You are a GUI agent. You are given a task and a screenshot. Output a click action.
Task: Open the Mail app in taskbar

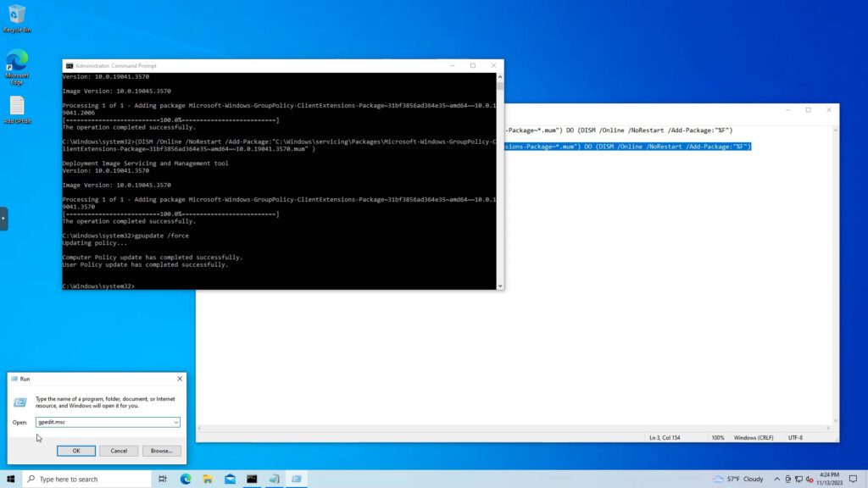click(x=230, y=479)
